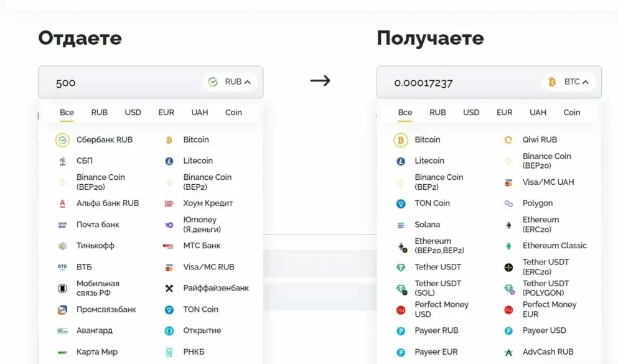Screen dimensions: 618x364
Task: Select the Coin tab under Получаете
Action: pos(571,113)
